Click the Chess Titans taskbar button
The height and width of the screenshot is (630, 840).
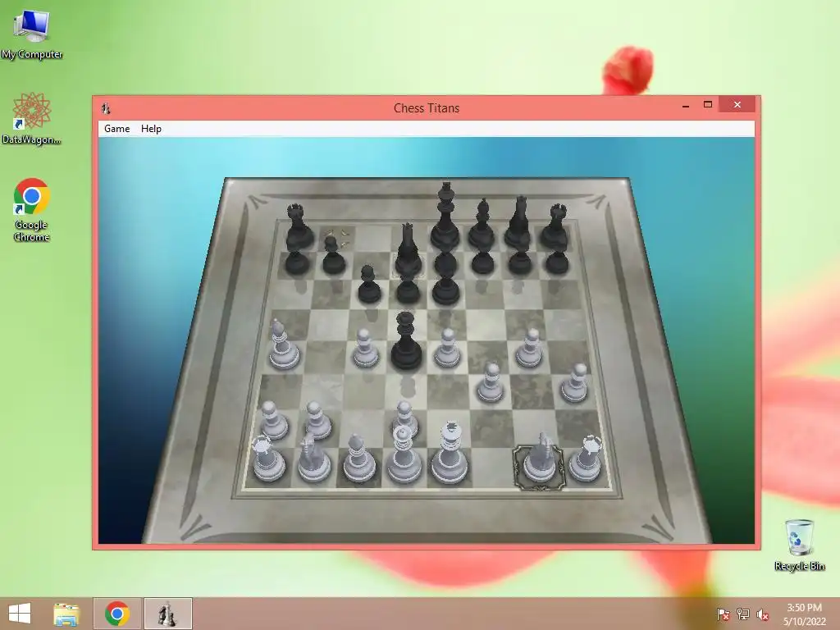[x=167, y=614]
